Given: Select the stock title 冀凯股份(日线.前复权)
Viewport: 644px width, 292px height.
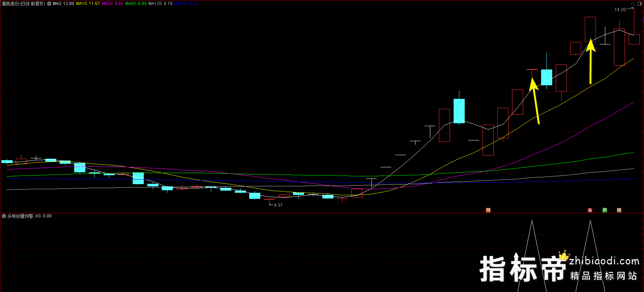Looking at the screenshot, I should click(24, 4).
